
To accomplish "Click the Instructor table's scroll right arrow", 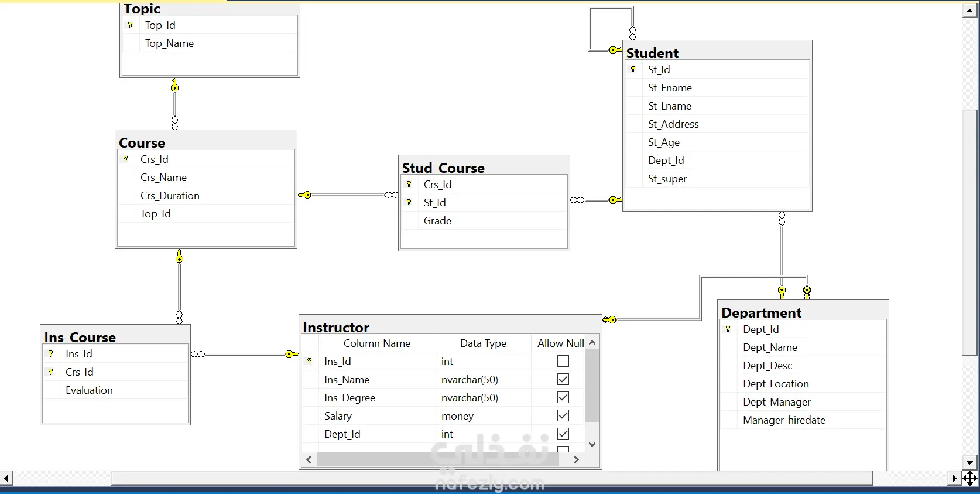I will (x=576, y=459).
